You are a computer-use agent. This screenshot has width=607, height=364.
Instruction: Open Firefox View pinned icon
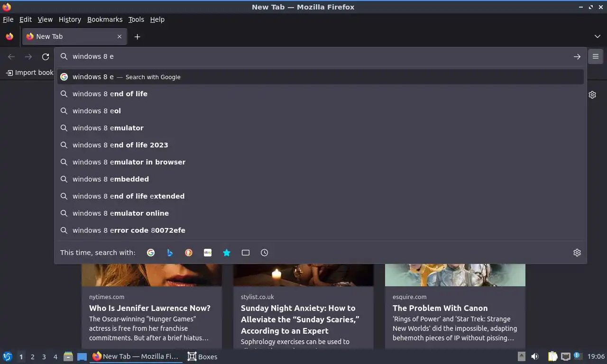[9, 36]
